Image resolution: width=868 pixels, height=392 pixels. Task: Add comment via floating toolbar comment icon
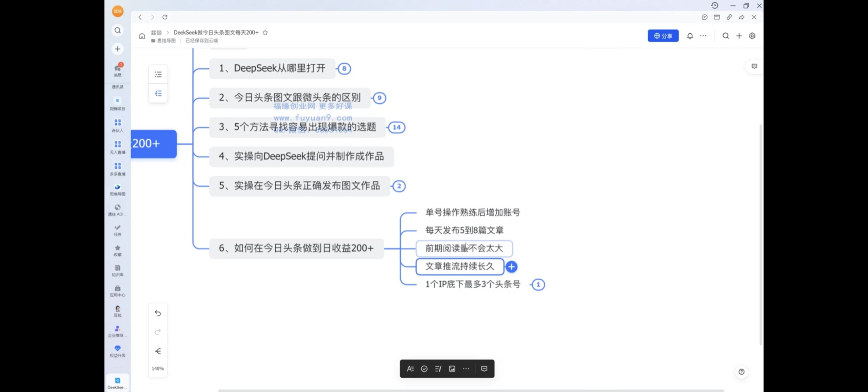[484, 369]
